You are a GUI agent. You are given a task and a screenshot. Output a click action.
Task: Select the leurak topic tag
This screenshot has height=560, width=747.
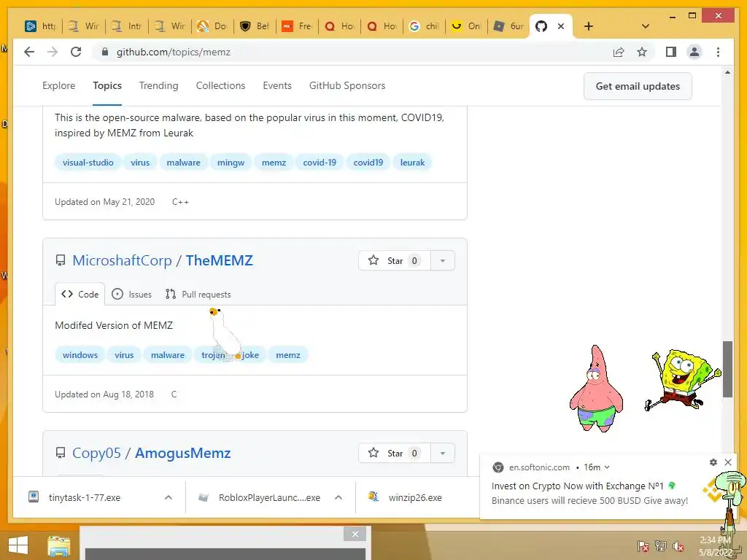tap(412, 163)
